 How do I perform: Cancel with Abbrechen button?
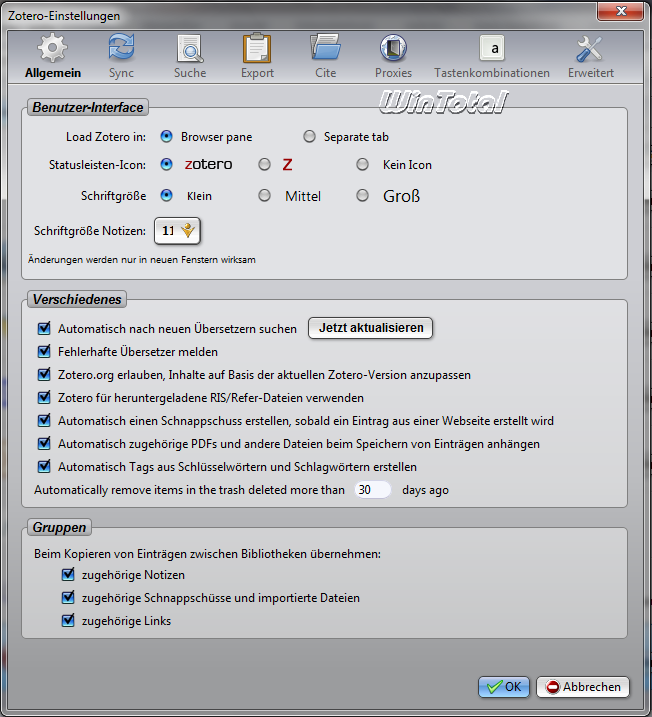pyautogui.click(x=583, y=687)
